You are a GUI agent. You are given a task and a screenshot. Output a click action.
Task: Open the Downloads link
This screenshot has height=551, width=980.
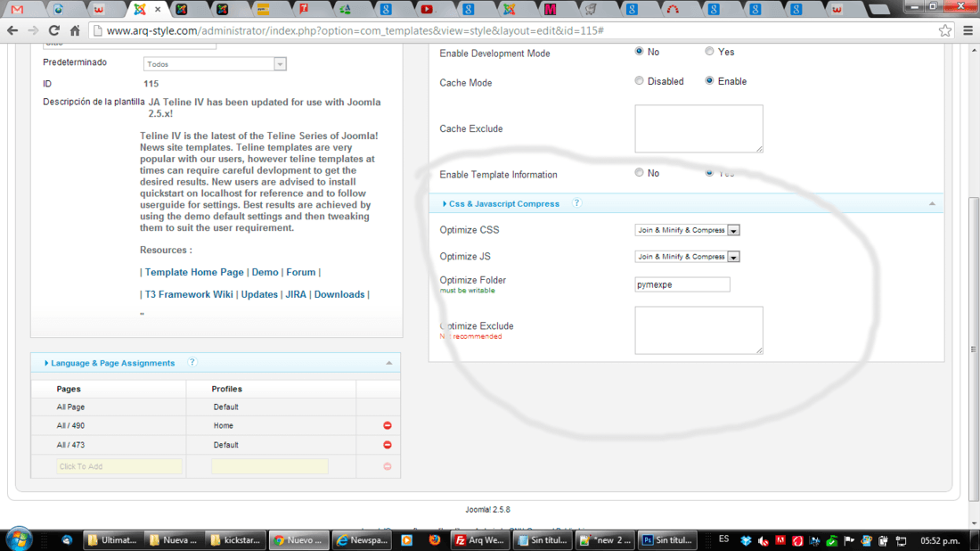(x=339, y=294)
